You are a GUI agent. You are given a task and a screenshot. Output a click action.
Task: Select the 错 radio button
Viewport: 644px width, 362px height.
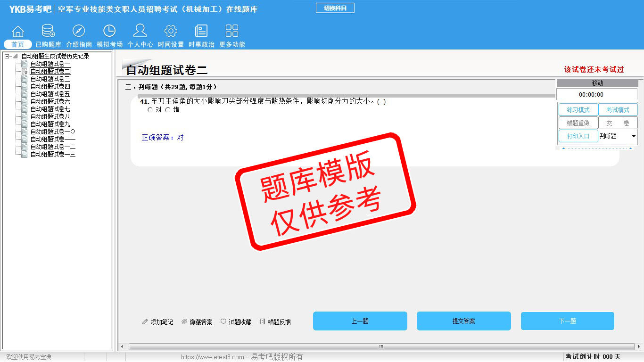167,110
